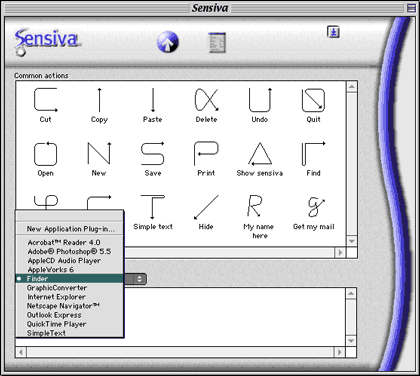420x376 pixels.
Task: Select the My name here R gesture
Action: pyautogui.click(x=255, y=206)
